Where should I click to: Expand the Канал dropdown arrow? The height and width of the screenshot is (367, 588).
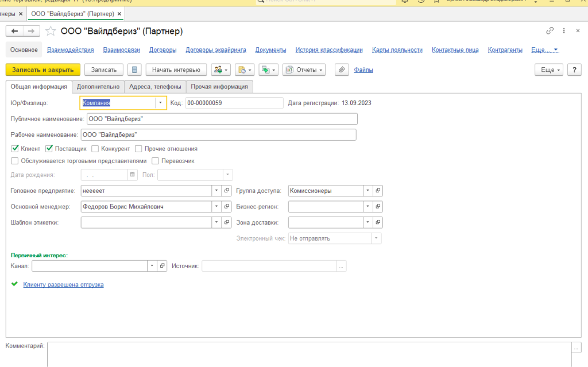click(x=152, y=266)
